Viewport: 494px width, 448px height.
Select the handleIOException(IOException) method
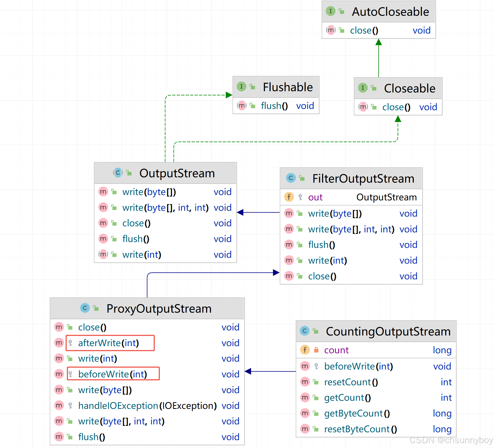[147, 406]
